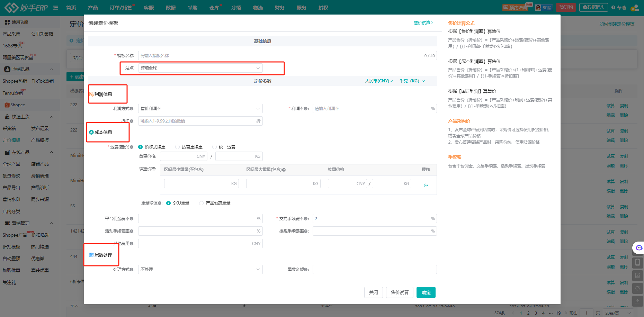Select the 按首重续重 radio option

178,147
